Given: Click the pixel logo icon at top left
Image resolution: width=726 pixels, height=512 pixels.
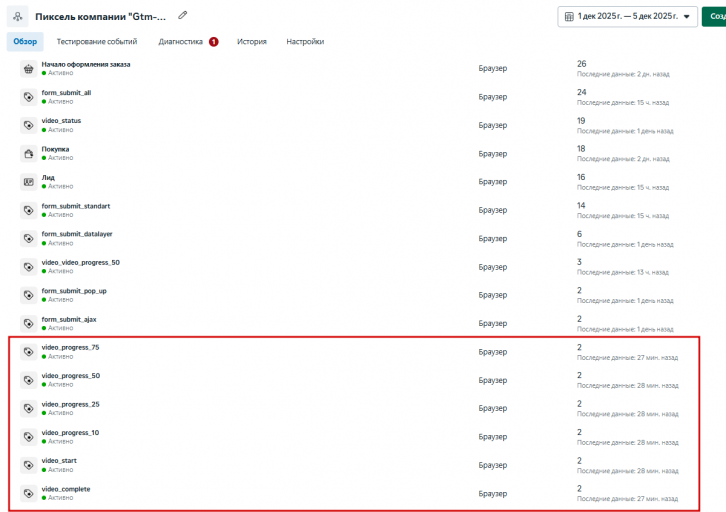Looking at the screenshot, I should pos(18,16).
